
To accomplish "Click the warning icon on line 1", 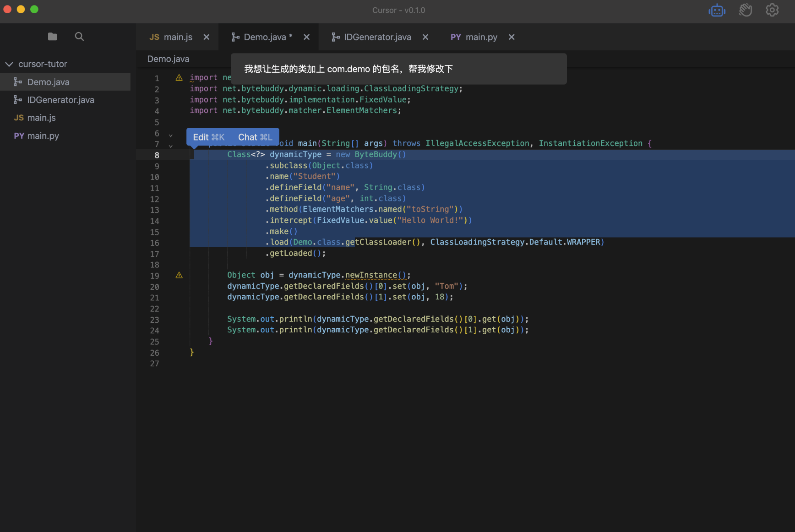I will click(179, 77).
